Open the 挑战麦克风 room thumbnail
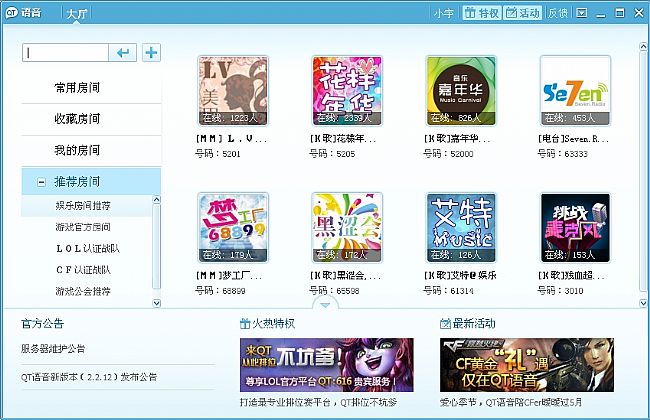The image size is (650, 420). [x=575, y=228]
